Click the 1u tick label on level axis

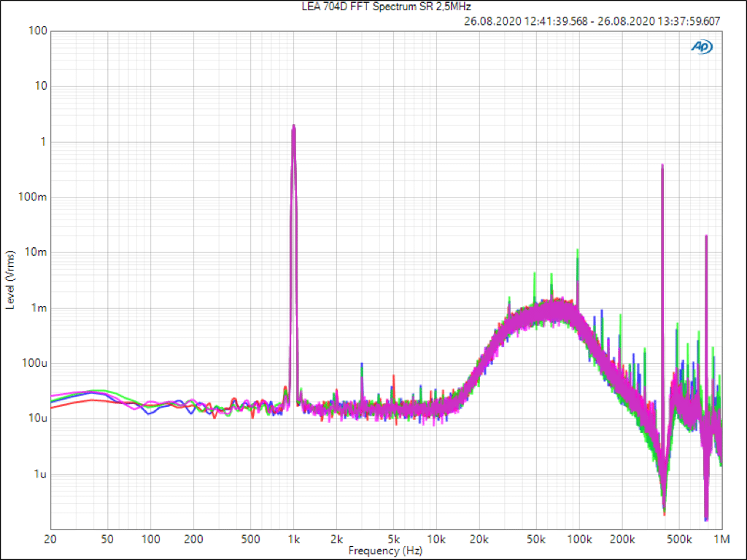click(x=41, y=474)
